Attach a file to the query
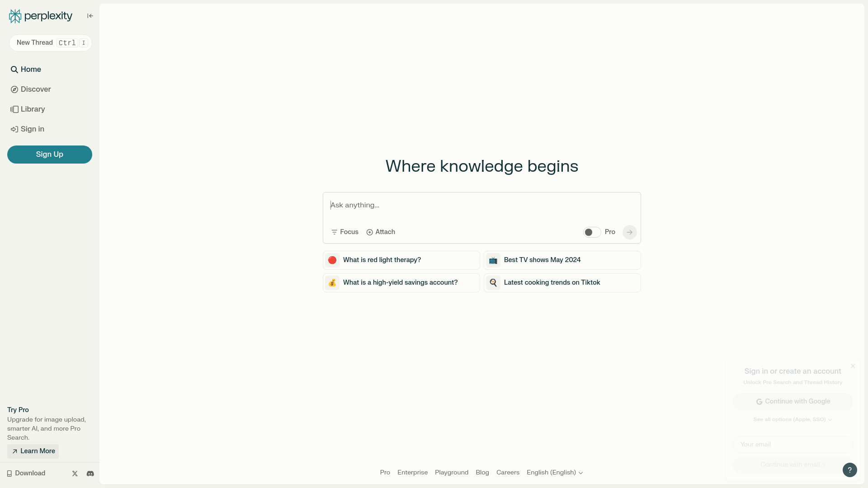The image size is (868, 488). [x=381, y=232]
